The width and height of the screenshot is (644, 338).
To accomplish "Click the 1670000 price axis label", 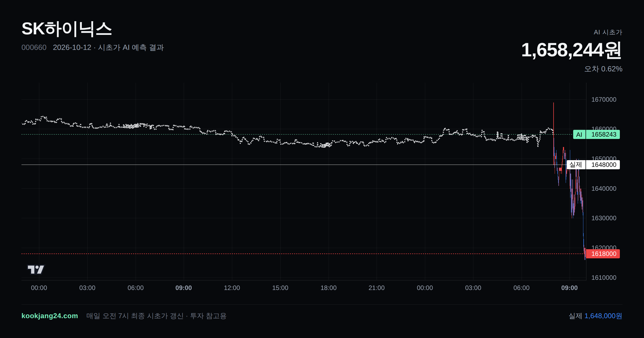I will click(604, 100).
